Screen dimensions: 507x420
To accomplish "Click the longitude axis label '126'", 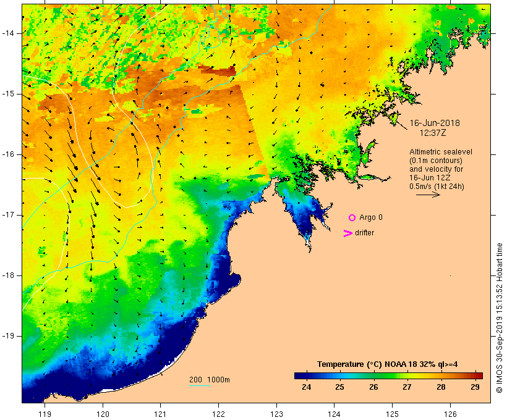I will click(x=450, y=414).
